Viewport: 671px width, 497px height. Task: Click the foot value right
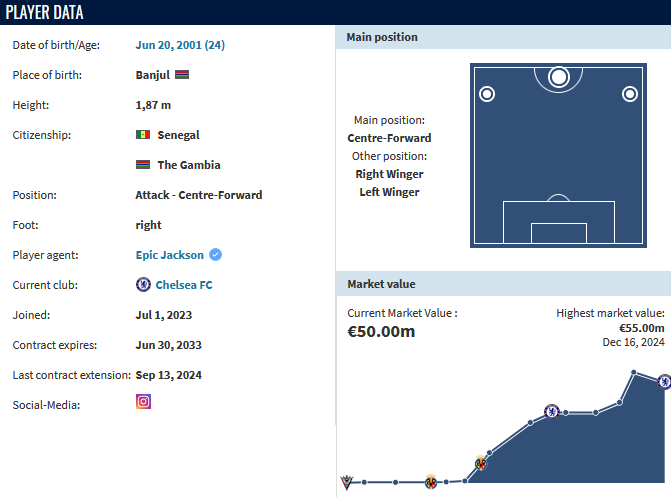[148, 225]
